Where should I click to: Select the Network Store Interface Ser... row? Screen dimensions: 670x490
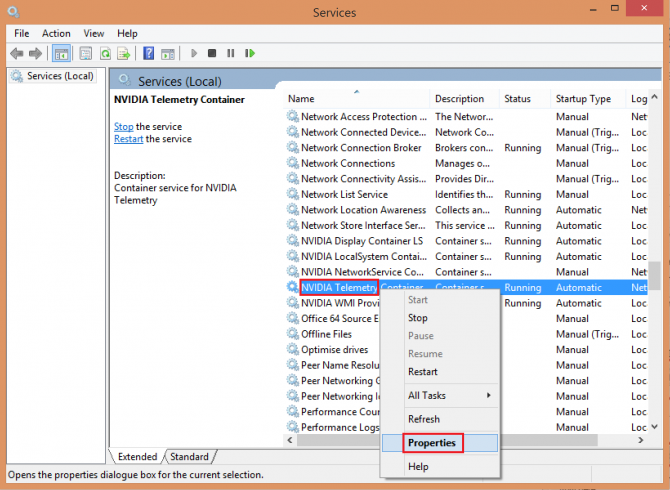coord(466,225)
